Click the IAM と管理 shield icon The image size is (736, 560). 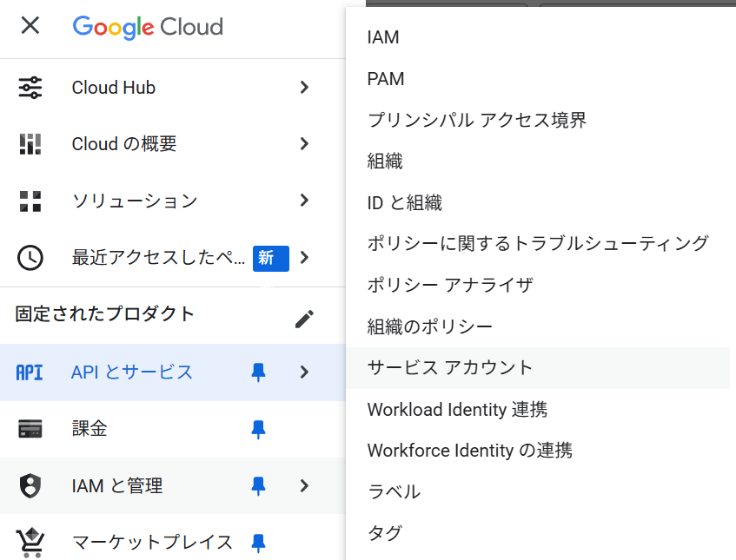[x=30, y=486]
